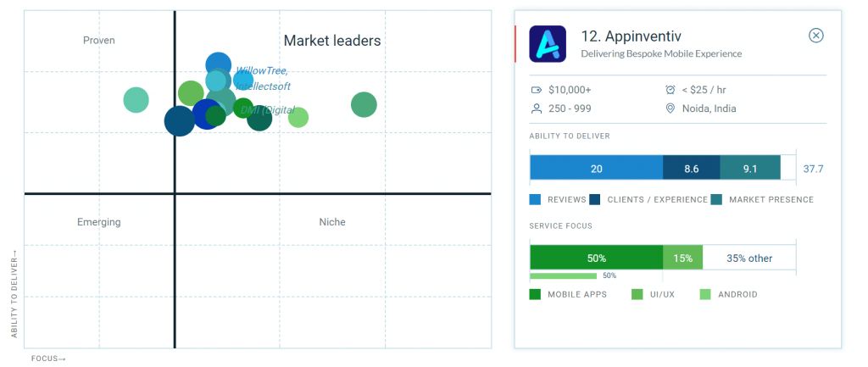Click the location pin icon near Noida
The image size is (868, 367).
coord(670,108)
